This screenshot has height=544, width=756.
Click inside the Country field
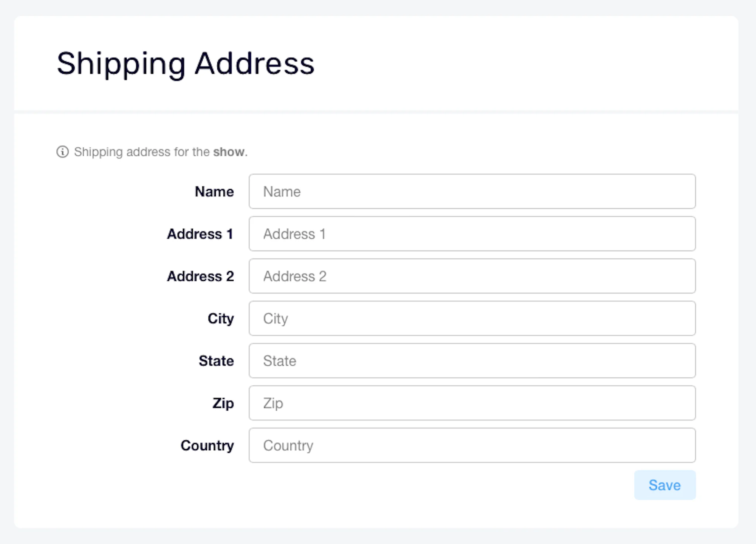pyautogui.click(x=472, y=445)
